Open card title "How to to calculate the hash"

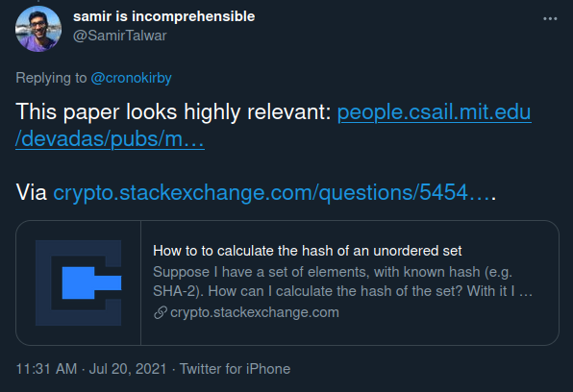pos(308,251)
